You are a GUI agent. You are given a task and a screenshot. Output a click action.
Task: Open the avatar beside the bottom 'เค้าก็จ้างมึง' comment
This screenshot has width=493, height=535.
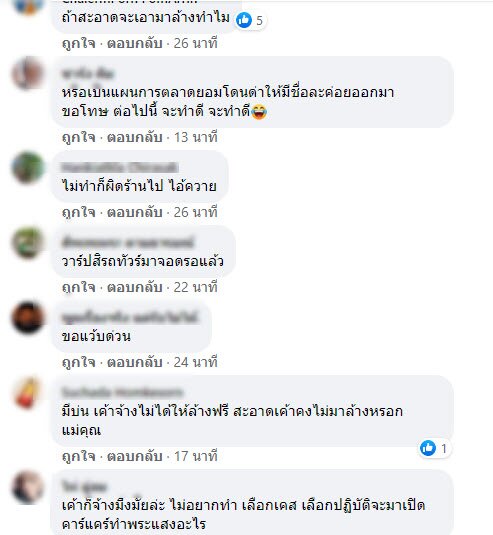point(28,487)
